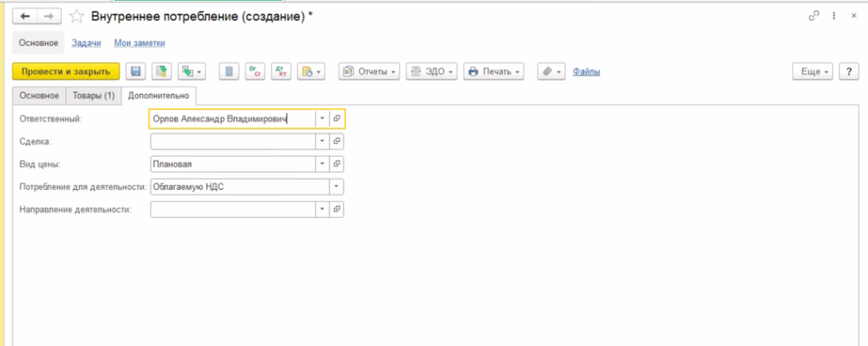The width and height of the screenshot is (868, 346).
Task: Click the save document floppy disk icon
Action: coord(135,72)
